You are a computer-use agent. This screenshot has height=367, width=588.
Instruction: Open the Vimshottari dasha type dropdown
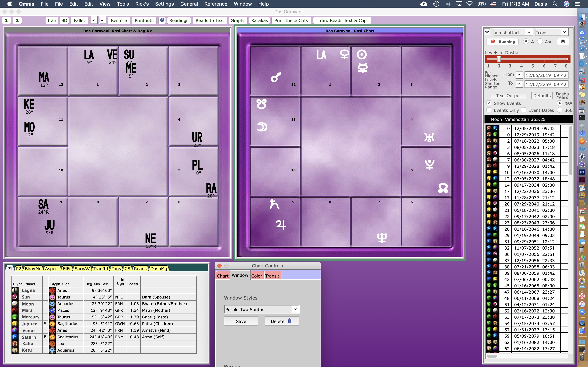click(512, 32)
